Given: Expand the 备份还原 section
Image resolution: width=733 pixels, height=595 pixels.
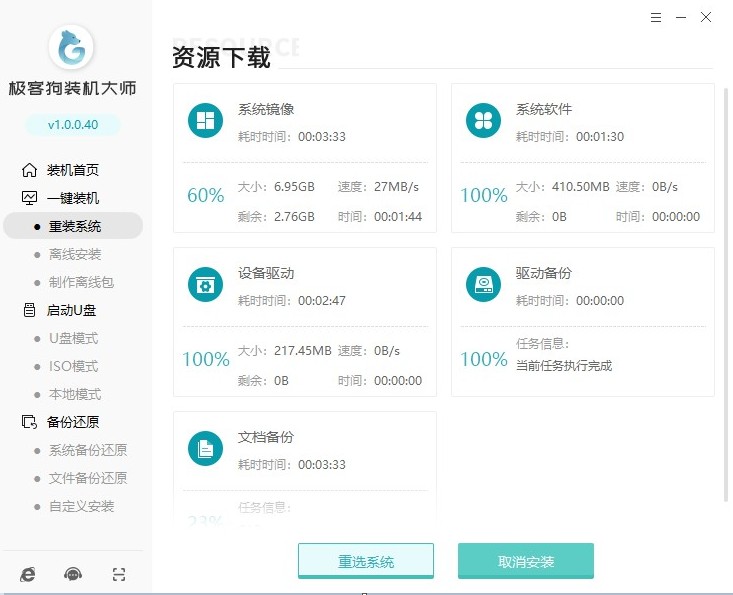Looking at the screenshot, I should tap(72, 422).
